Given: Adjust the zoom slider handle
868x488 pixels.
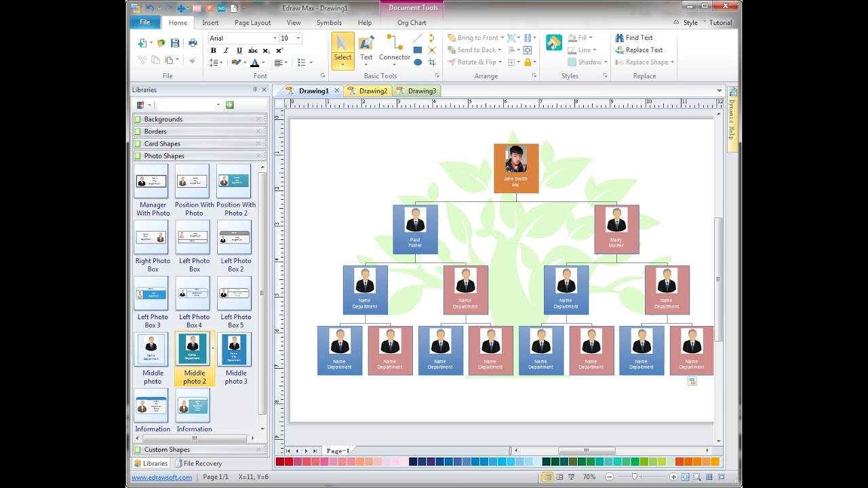Looking at the screenshot, I should pos(635,477).
